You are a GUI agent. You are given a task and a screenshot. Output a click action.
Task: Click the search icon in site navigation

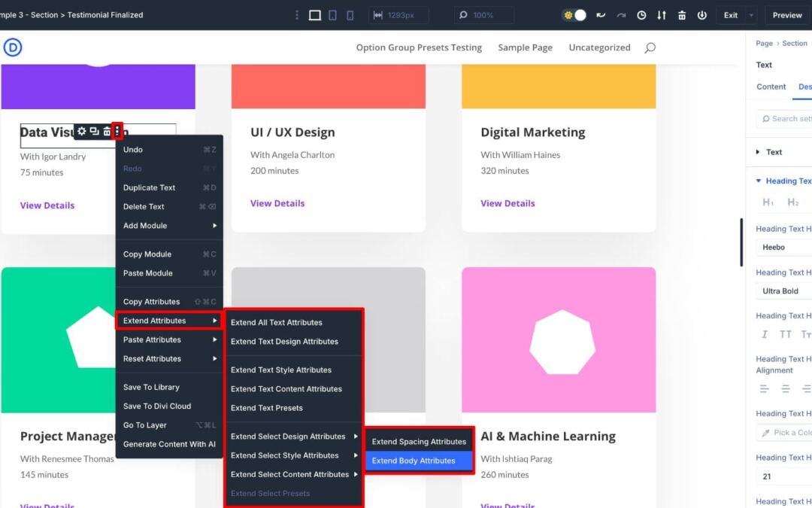[x=650, y=47]
